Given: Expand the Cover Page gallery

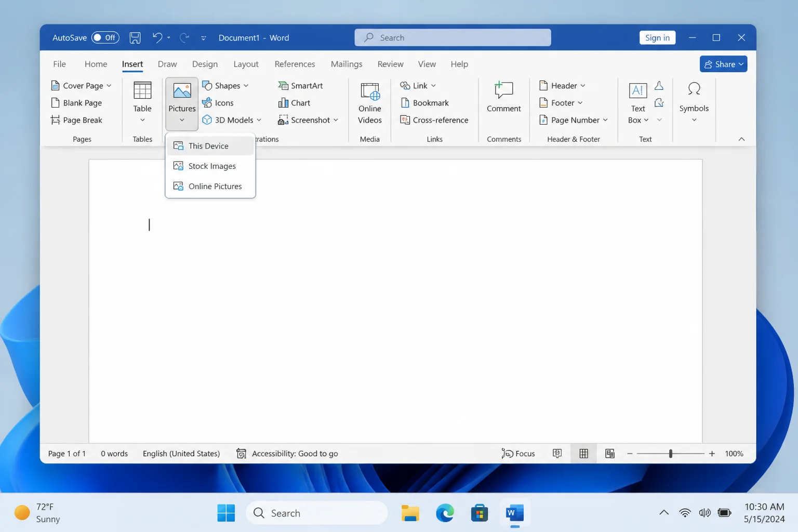Looking at the screenshot, I should pyautogui.click(x=82, y=86).
